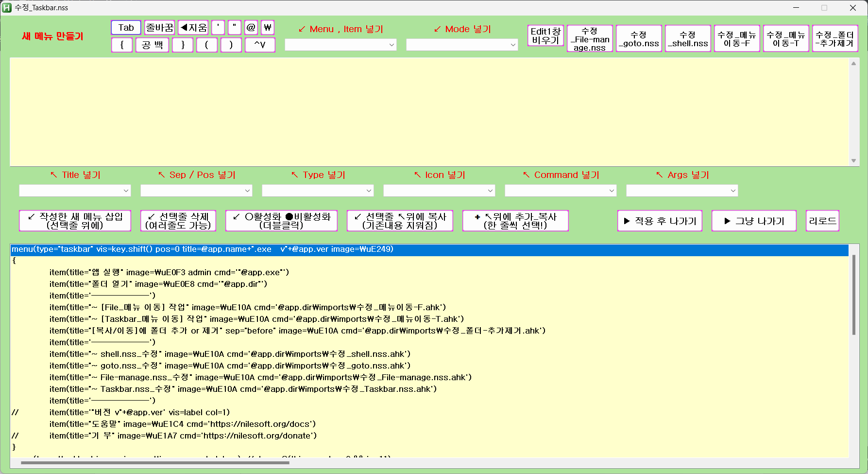
Task: Click upper edit box scroll-up arrow
Action: pyautogui.click(x=853, y=63)
